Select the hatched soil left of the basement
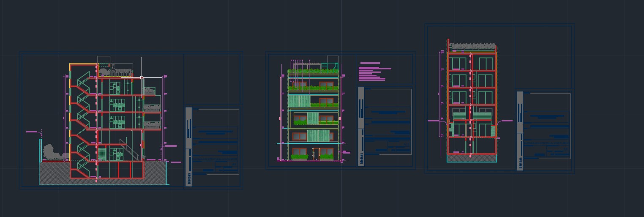 (54, 173)
